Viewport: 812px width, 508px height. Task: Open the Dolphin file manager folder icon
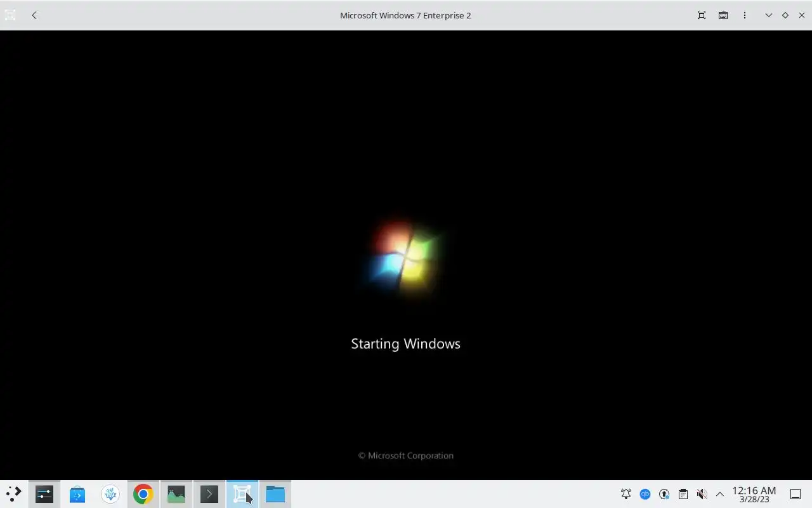pos(275,494)
